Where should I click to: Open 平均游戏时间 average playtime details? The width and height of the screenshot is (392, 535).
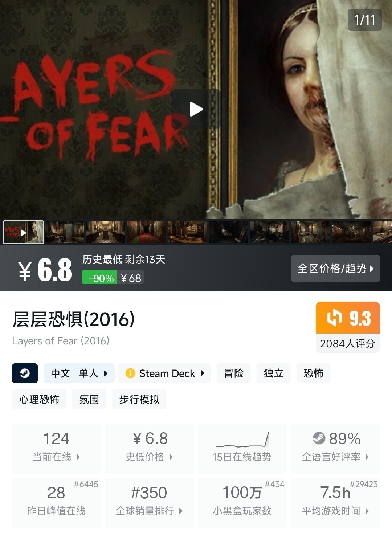pyautogui.click(x=335, y=502)
